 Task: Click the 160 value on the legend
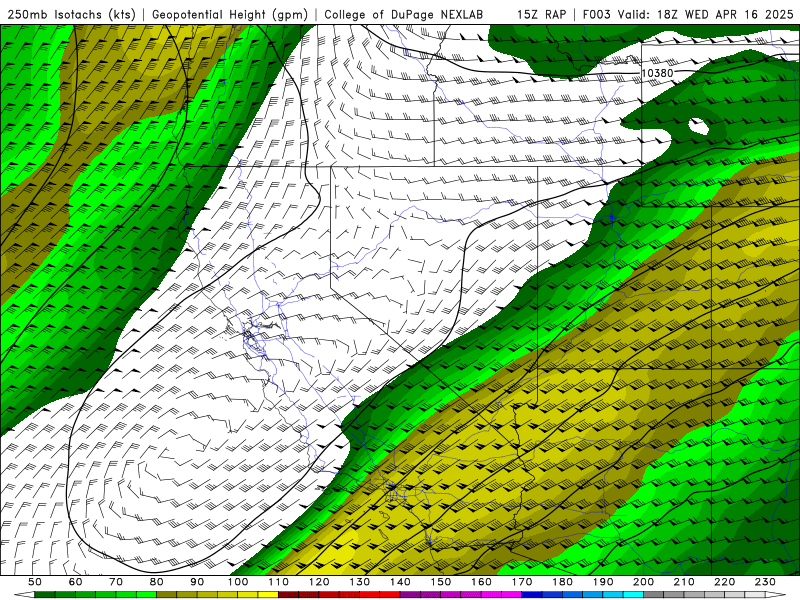(x=481, y=582)
